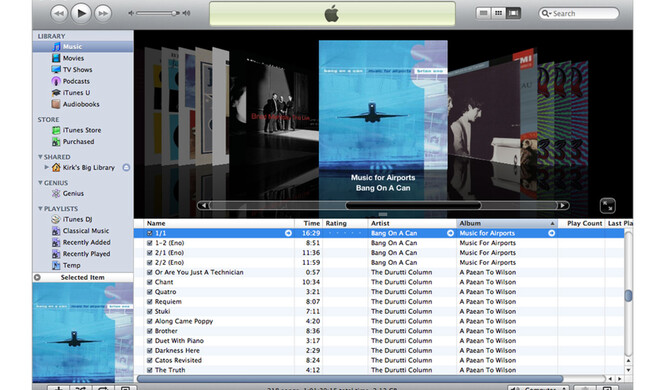Click the selected item album artwork

(83, 332)
